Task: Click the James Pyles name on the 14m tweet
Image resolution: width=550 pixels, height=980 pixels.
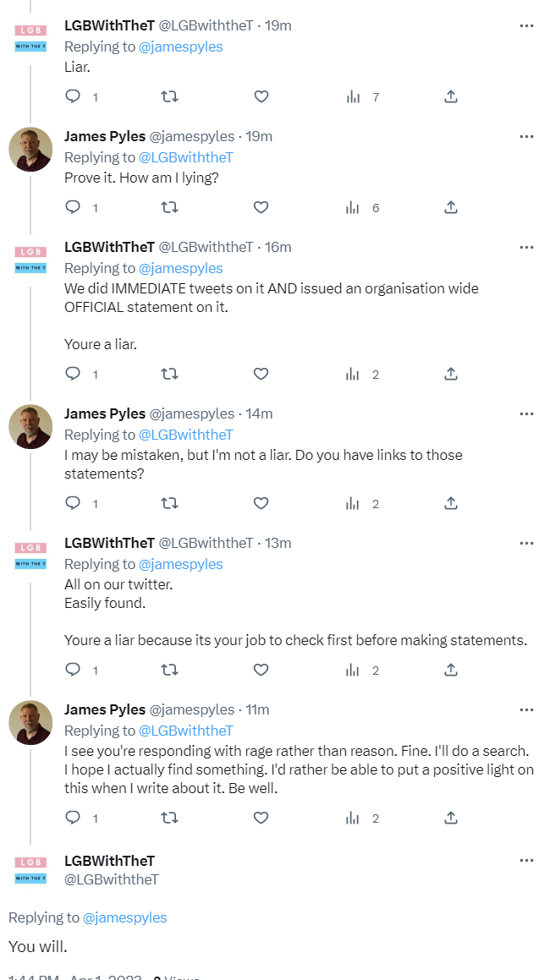Action: point(105,413)
